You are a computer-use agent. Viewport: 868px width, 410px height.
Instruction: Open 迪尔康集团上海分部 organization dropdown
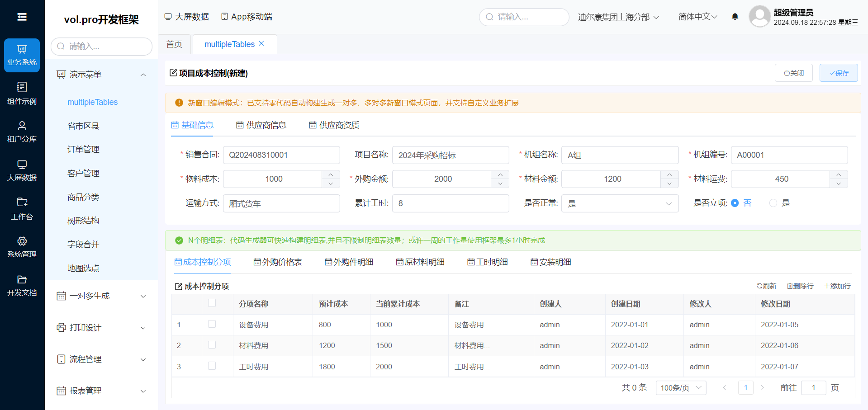pos(618,17)
